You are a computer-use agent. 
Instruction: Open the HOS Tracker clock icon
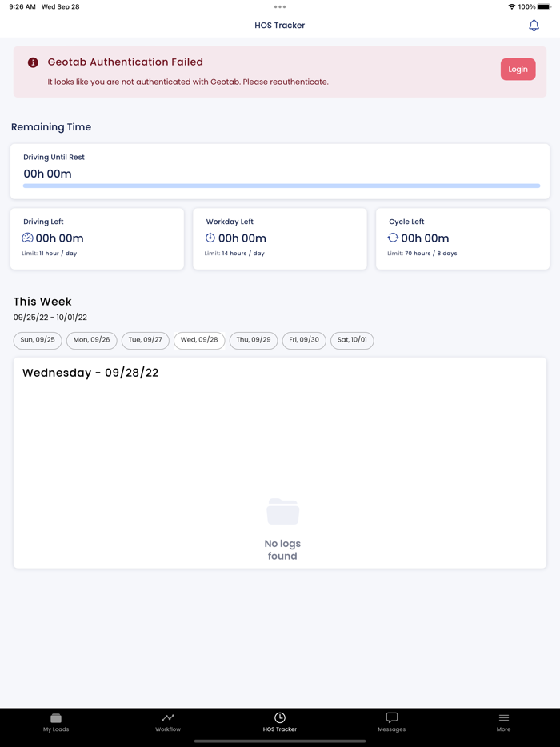pos(279,717)
